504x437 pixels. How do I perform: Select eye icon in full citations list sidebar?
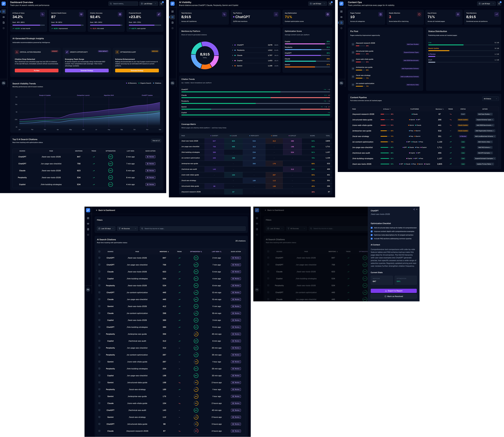[x=88, y=224]
